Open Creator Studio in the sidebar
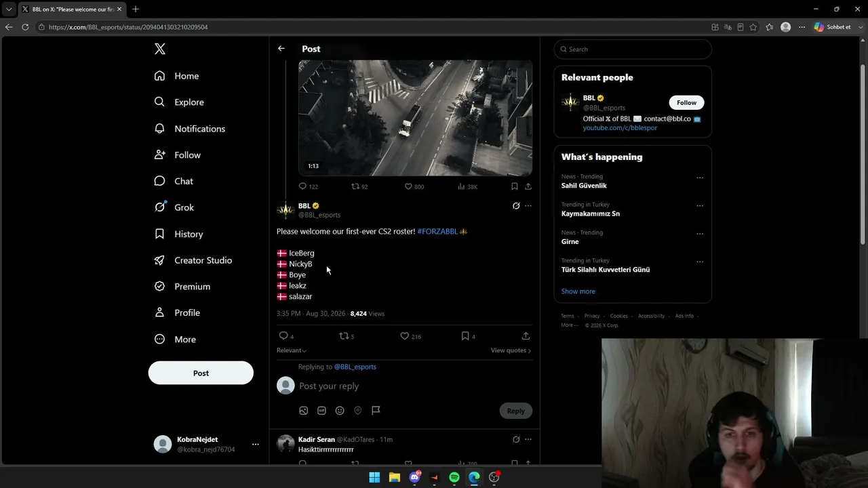This screenshot has height=488, width=868. (x=193, y=260)
